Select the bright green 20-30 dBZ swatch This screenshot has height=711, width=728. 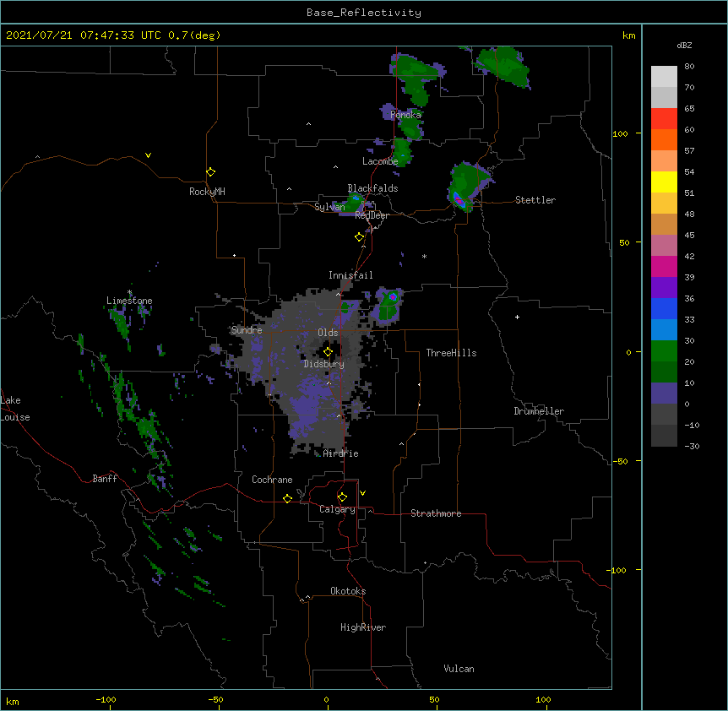(x=664, y=351)
